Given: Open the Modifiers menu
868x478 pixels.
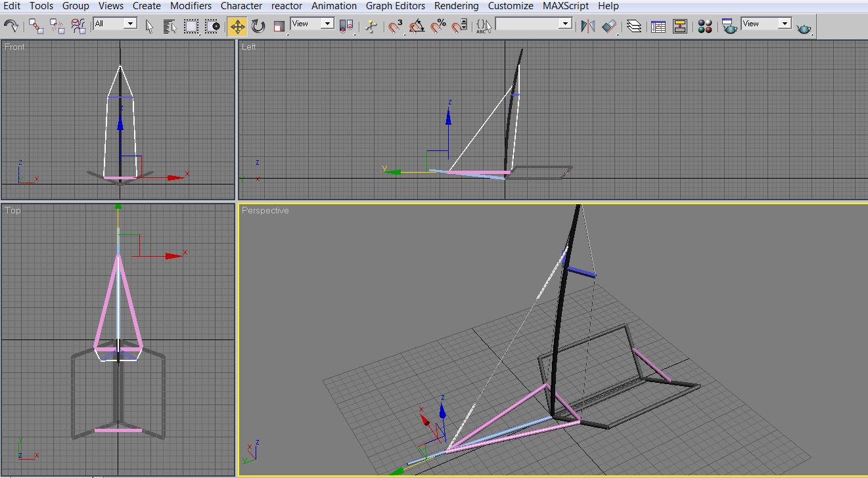Looking at the screenshot, I should click(191, 6).
